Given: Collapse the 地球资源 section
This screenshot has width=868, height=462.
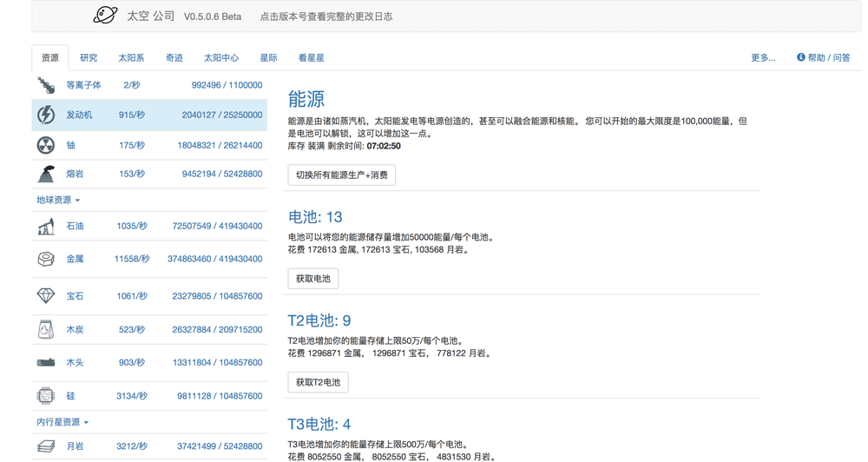Looking at the screenshot, I should [58, 200].
